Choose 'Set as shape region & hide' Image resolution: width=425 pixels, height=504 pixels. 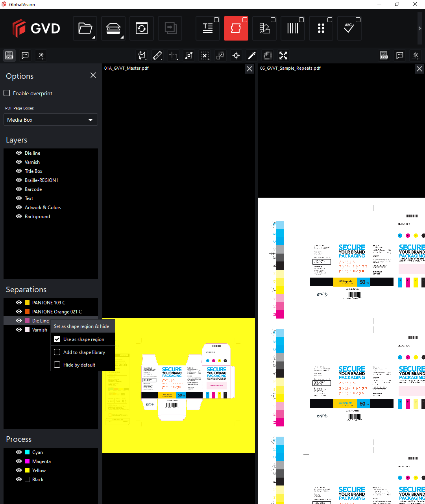pos(81,326)
